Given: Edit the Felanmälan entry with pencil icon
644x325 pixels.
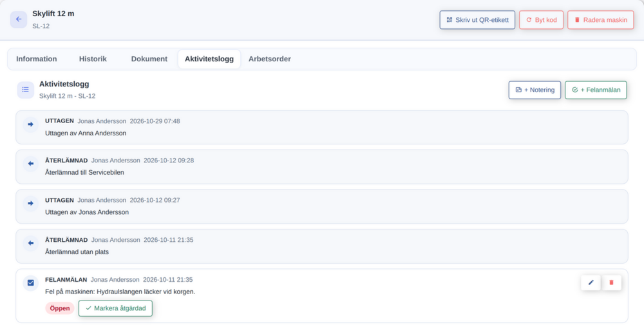Looking at the screenshot, I should pyautogui.click(x=591, y=282).
